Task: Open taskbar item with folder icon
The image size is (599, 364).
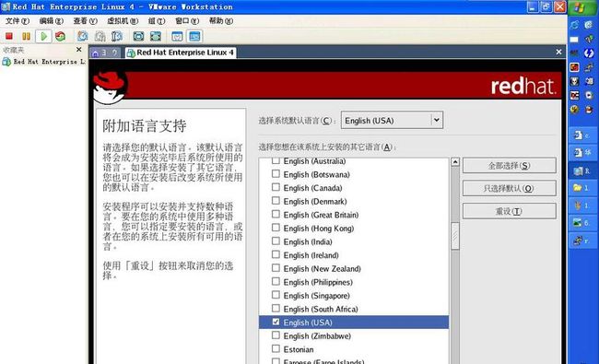Action: pos(581,188)
